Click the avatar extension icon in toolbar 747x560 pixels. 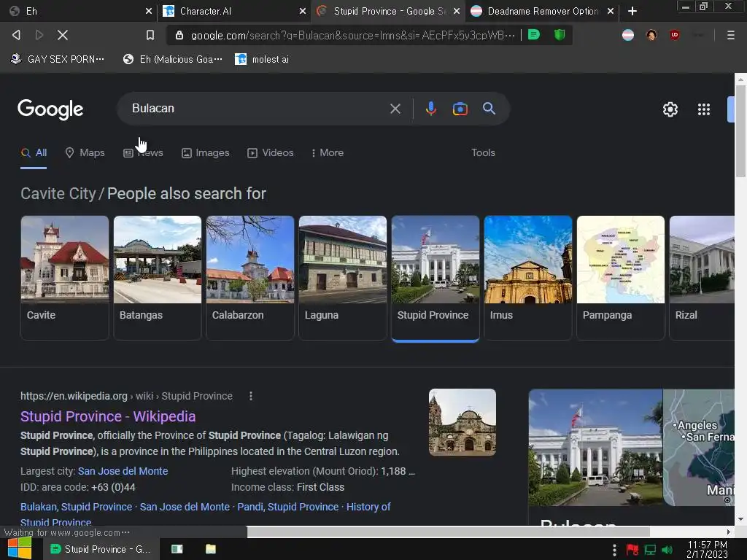pyautogui.click(x=651, y=35)
